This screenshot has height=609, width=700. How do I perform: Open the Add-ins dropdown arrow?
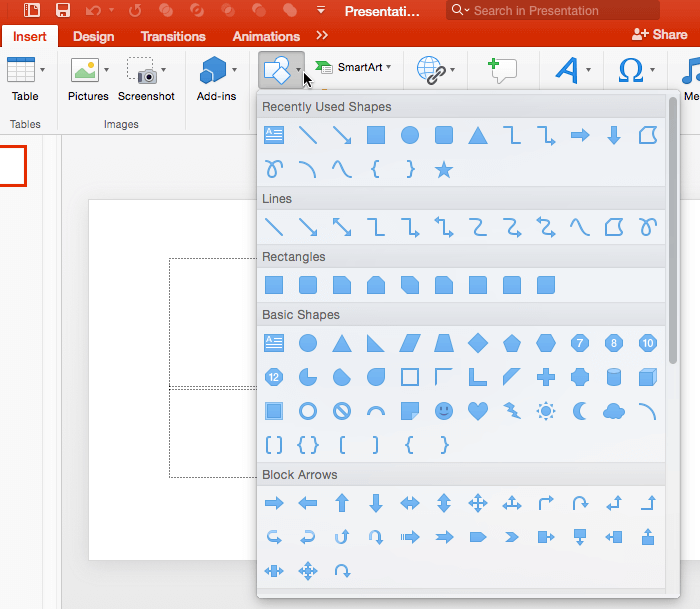click(x=234, y=71)
